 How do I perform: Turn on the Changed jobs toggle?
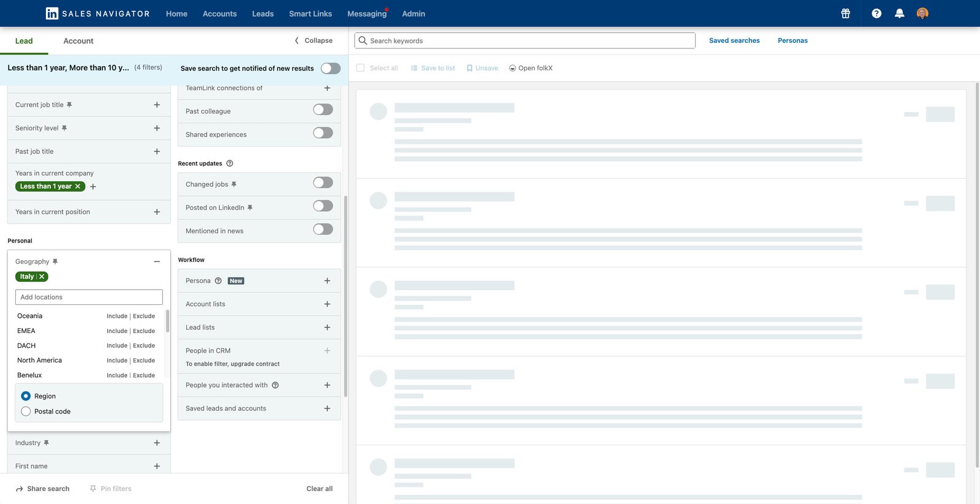(323, 182)
